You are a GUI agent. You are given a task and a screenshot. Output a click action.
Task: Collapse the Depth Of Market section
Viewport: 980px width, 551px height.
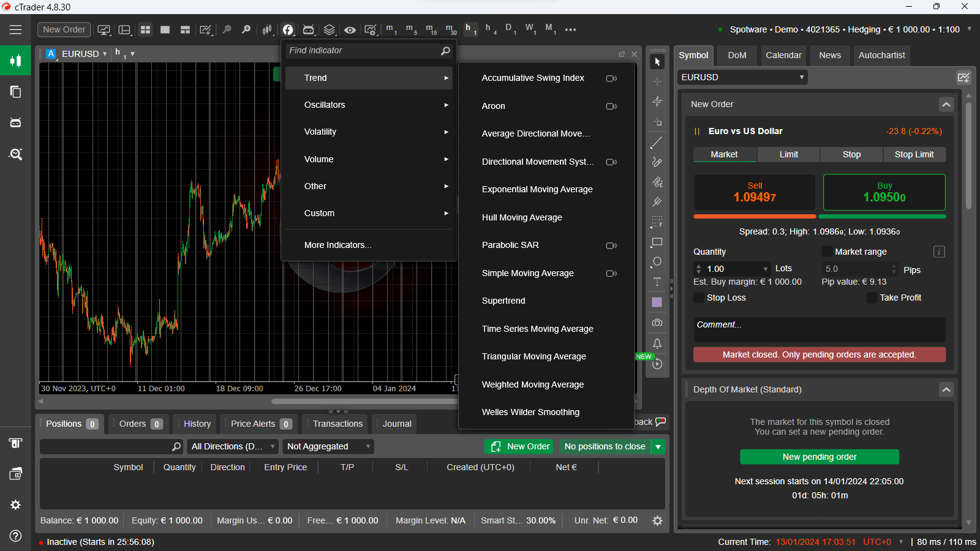click(x=946, y=389)
